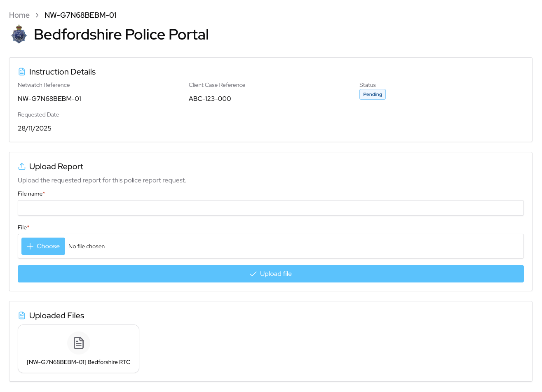
Task: Click the Instruction Details document icon
Action: (22, 71)
